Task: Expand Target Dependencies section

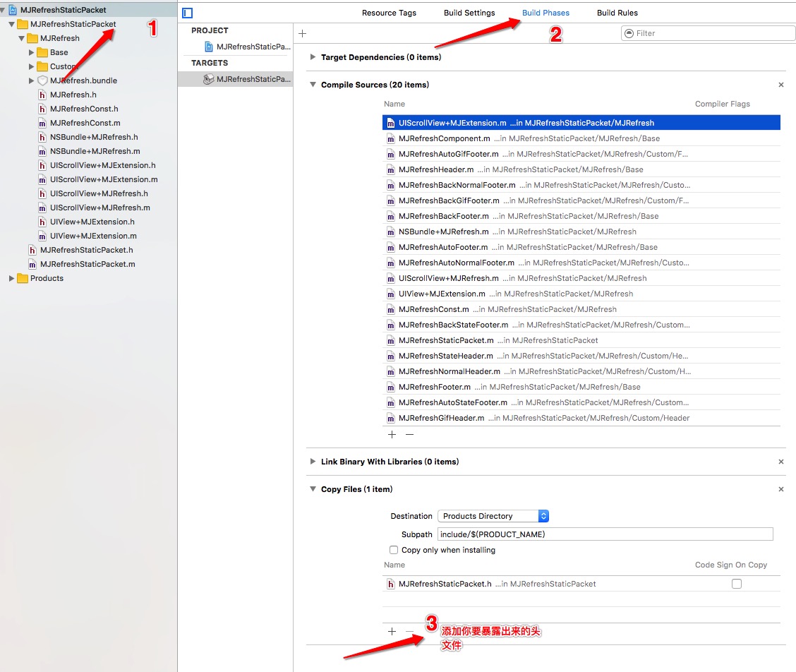Action: [x=313, y=57]
